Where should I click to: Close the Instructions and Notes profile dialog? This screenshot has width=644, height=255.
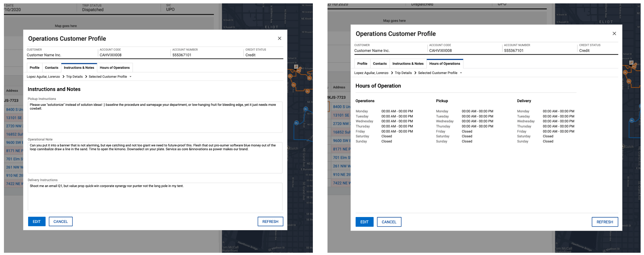pos(279,38)
